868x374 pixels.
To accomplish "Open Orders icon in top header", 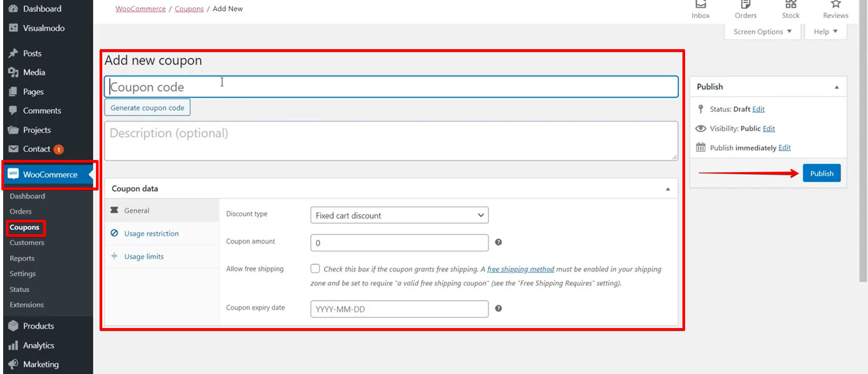I will tap(745, 5).
